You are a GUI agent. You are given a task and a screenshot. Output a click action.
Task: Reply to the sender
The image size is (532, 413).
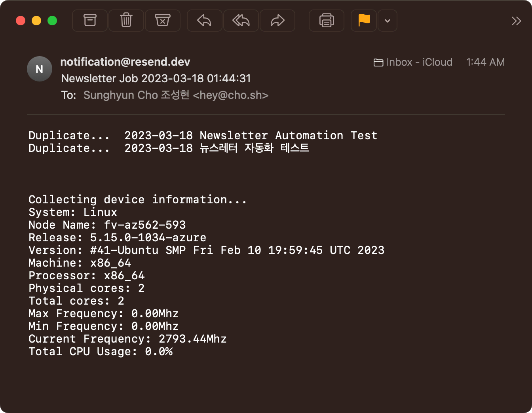(204, 21)
